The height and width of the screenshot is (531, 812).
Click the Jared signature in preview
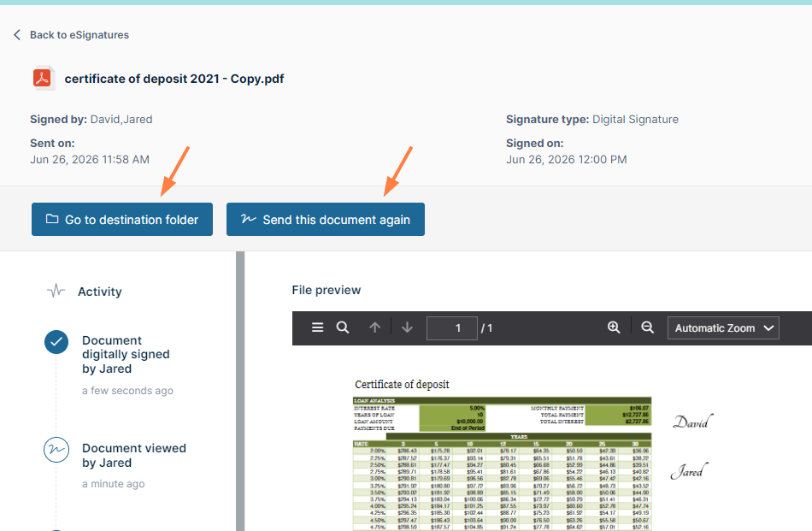(689, 471)
